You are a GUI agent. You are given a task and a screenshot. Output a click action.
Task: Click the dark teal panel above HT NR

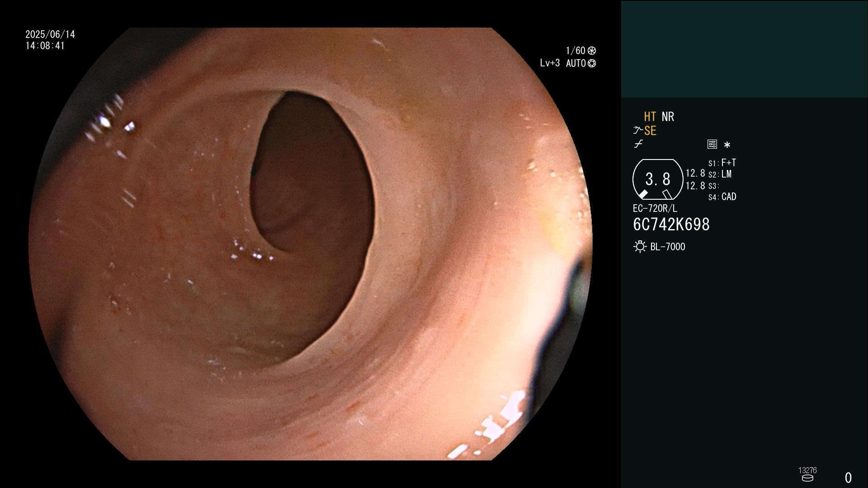tap(744, 49)
